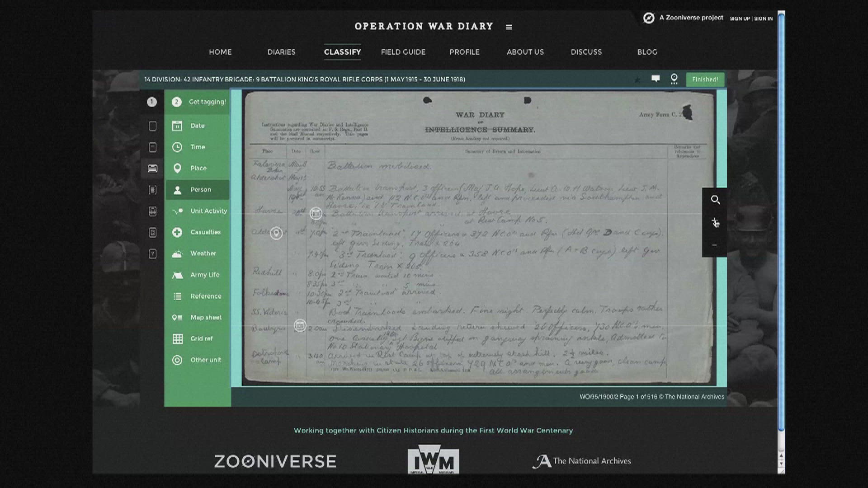Click the magnifier zoom control
The width and height of the screenshot is (868, 488).
point(715,200)
